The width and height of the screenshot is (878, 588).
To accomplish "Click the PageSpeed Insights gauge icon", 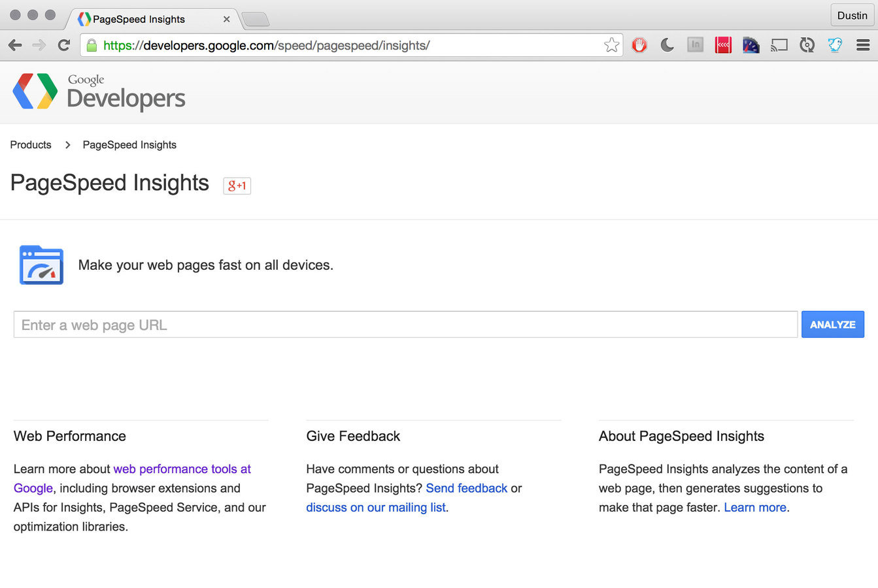I will click(41, 265).
